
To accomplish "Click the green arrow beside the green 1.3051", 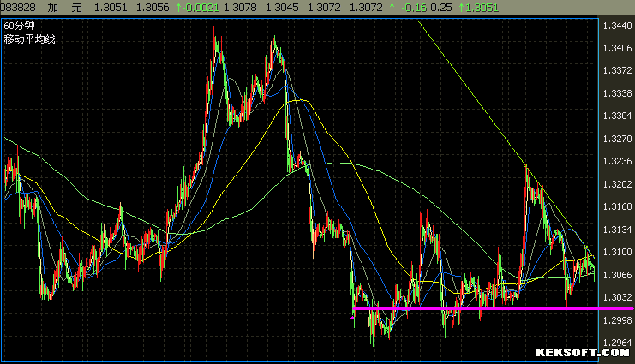I will [x=461, y=8].
